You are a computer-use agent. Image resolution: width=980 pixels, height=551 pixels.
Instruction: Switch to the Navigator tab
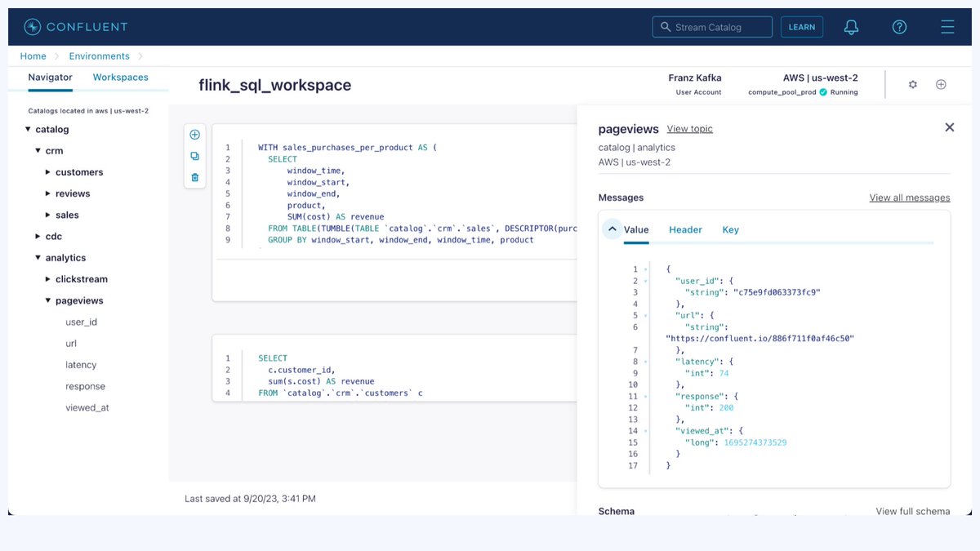tap(50, 78)
